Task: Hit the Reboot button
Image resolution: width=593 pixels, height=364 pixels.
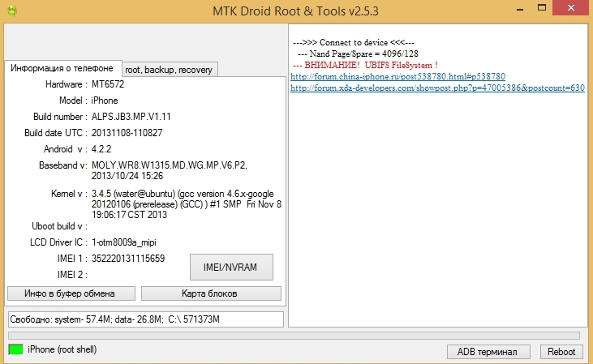Action: pos(561,351)
